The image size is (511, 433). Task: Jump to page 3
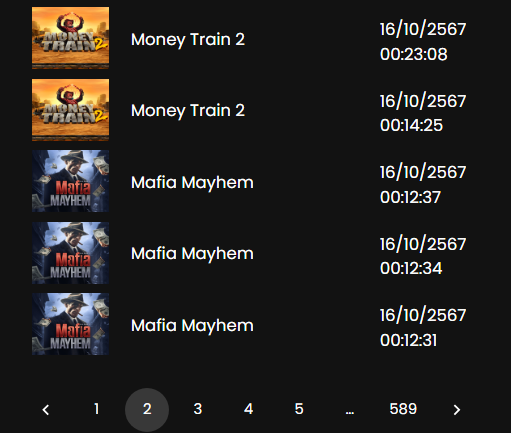tap(198, 409)
